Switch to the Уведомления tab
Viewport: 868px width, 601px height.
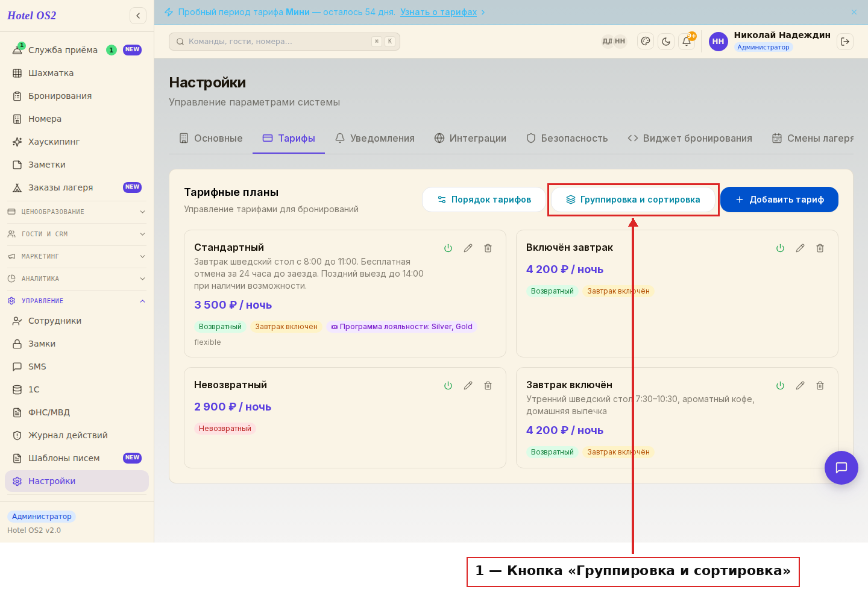[x=375, y=139]
